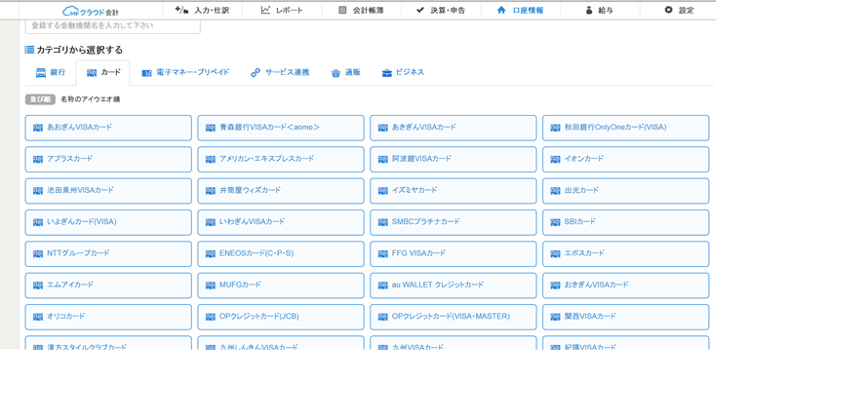Select OPクレジットカード(VISA・MASTER)
868x418 pixels.
tap(454, 317)
